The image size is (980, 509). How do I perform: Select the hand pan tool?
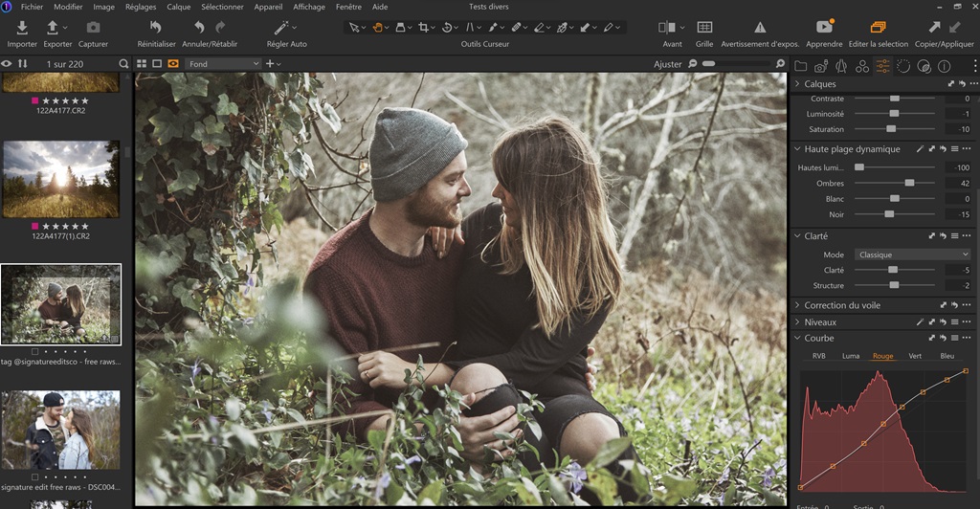377,28
